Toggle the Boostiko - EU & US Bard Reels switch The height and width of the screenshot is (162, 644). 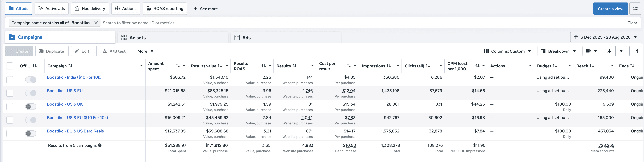[31, 133]
